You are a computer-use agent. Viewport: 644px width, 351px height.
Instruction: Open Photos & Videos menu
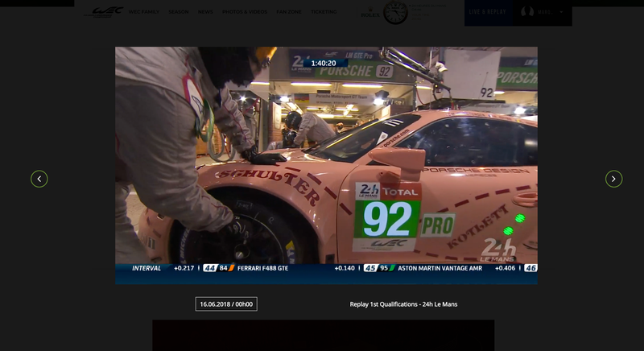245,12
